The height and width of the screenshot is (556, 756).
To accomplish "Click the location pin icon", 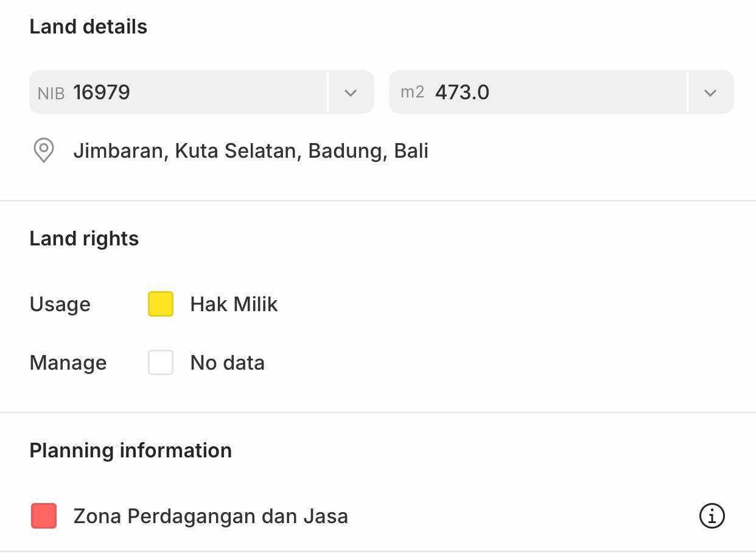I will [x=44, y=150].
